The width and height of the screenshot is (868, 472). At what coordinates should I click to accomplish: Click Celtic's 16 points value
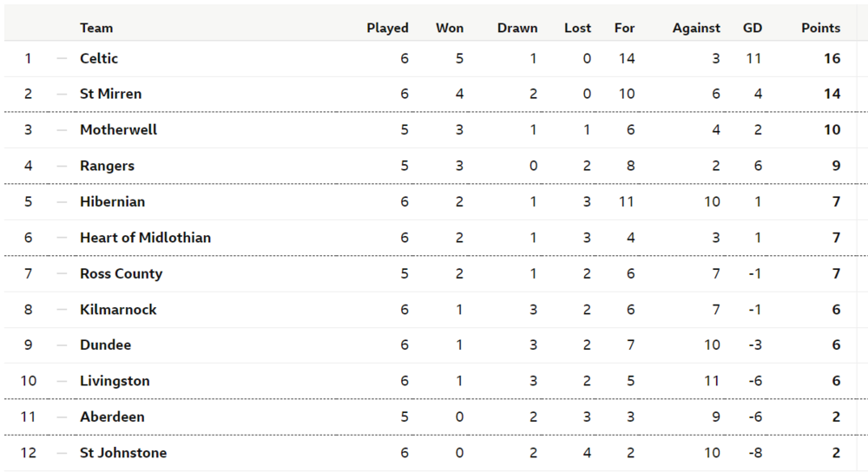832,58
